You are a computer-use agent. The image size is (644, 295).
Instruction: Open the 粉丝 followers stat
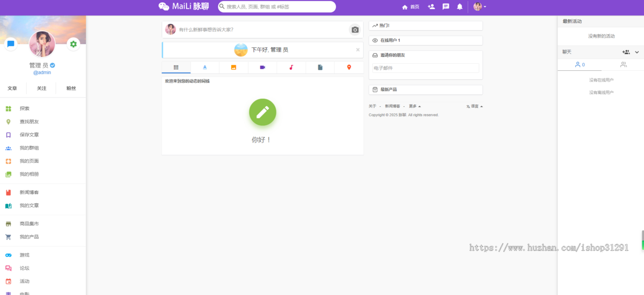71,88
